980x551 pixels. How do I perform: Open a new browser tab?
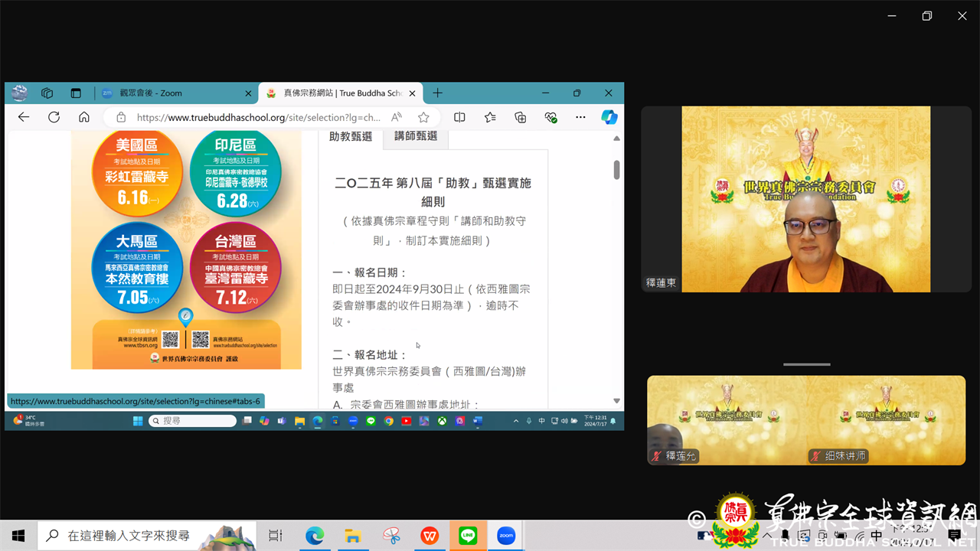click(x=437, y=93)
